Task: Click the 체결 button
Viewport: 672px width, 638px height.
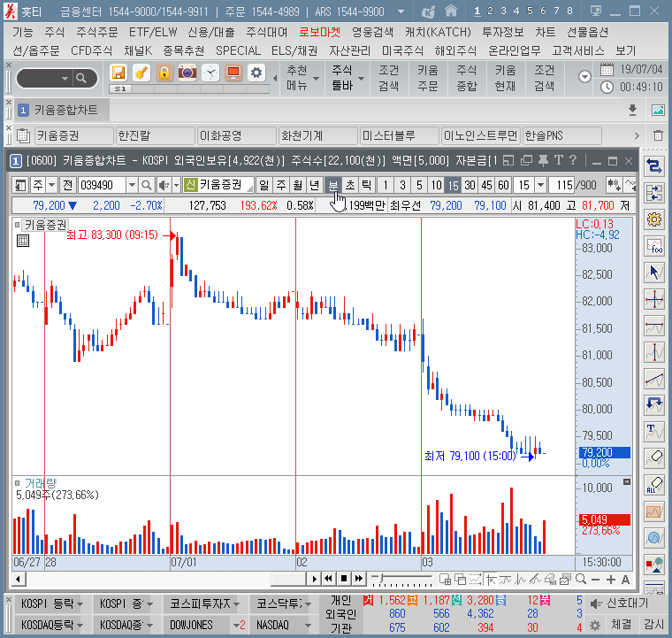Action: coord(622,625)
